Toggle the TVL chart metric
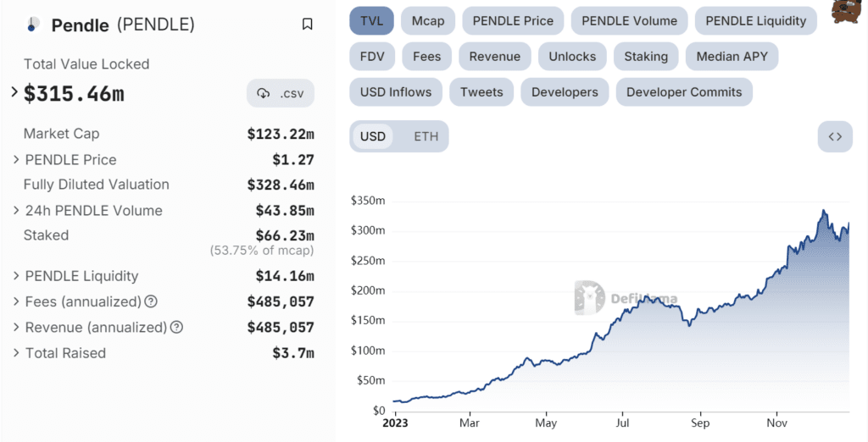 click(x=371, y=20)
